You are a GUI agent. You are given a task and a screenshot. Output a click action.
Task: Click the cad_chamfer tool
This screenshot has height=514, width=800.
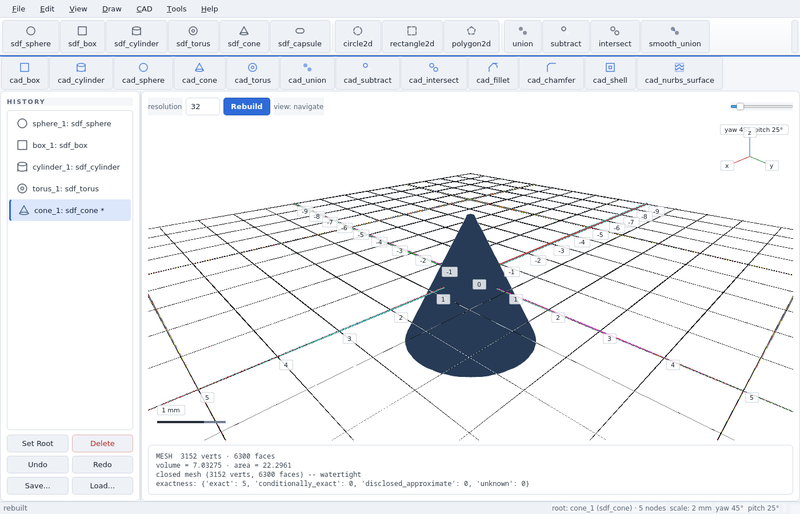point(551,74)
